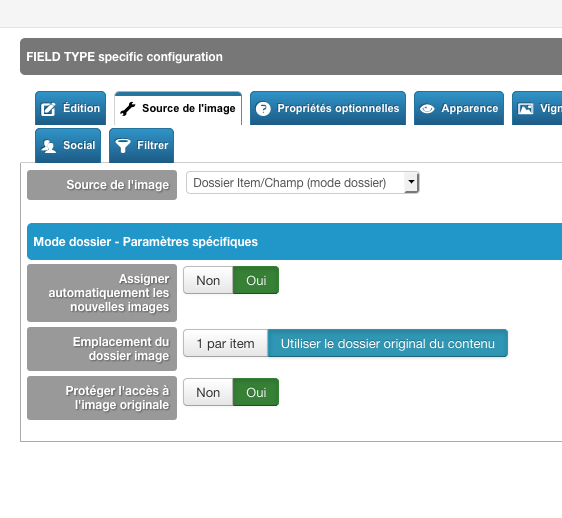
Task: Select Utiliser le dossier original du contenu
Action: click(x=387, y=343)
